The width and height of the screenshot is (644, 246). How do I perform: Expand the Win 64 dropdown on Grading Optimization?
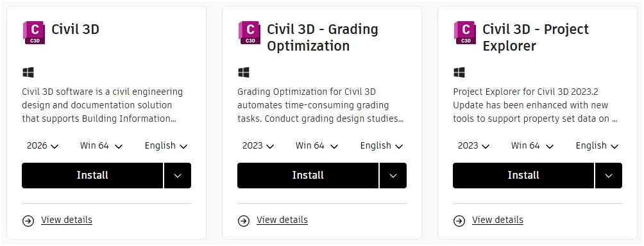(x=317, y=145)
